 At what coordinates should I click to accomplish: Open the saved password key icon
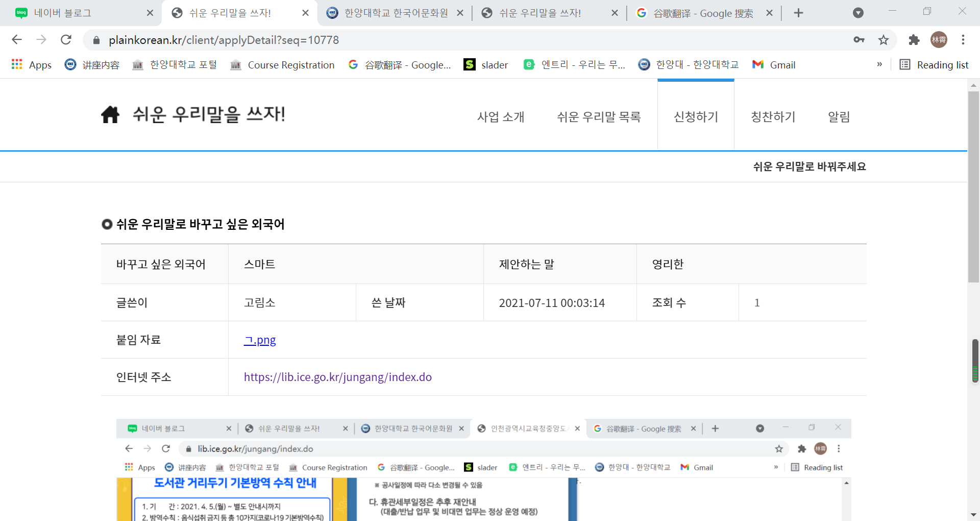(859, 40)
